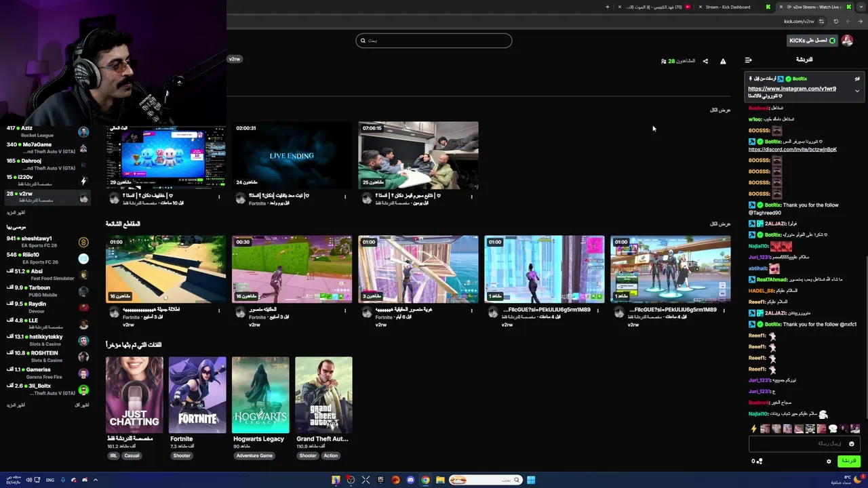The width and height of the screenshot is (868, 488).
Task: Open chat settings gear icon
Action: click(829, 462)
